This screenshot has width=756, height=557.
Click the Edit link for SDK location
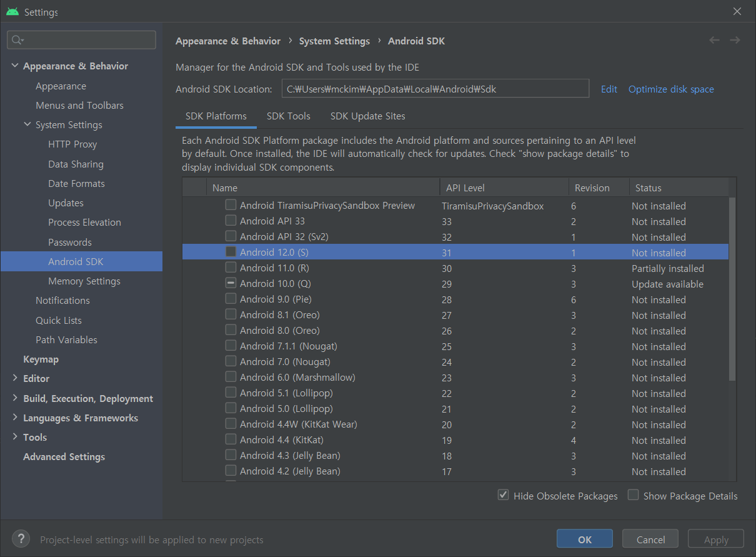pyautogui.click(x=609, y=89)
